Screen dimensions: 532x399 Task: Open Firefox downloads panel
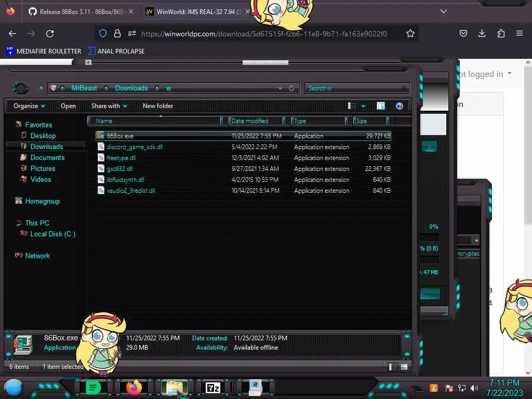tap(482, 33)
